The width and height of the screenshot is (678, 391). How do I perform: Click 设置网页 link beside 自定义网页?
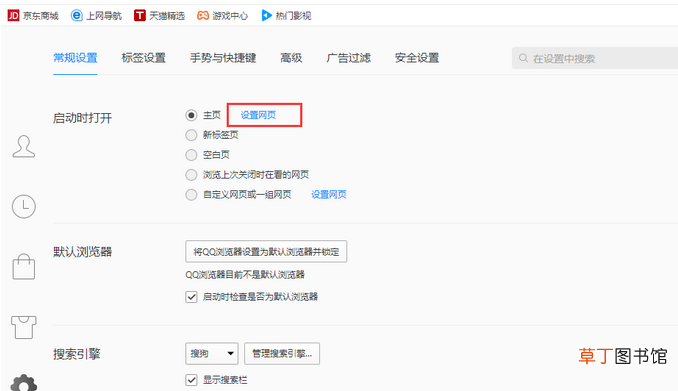(329, 195)
